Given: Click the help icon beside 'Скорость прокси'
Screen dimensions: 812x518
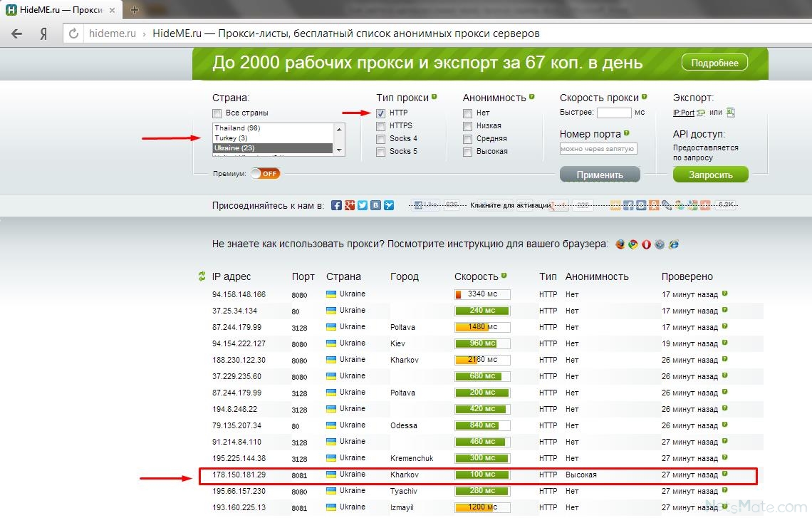Looking at the screenshot, I should coord(644,96).
